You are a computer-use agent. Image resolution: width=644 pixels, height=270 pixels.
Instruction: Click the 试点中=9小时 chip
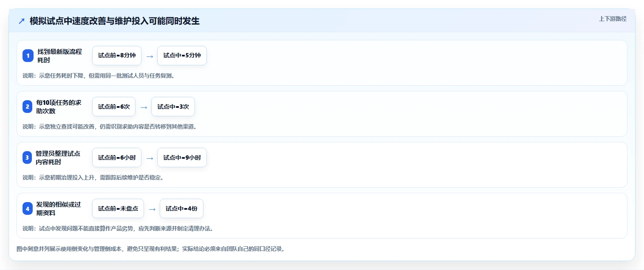pos(182,157)
